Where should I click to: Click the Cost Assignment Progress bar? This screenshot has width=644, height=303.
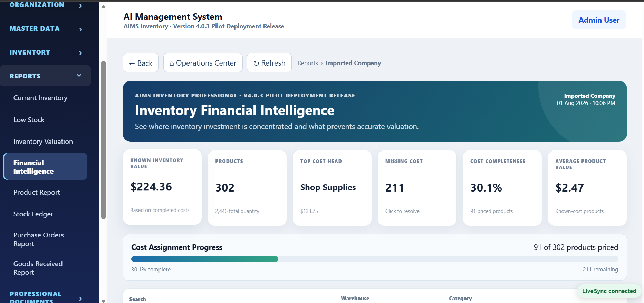tap(375, 259)
